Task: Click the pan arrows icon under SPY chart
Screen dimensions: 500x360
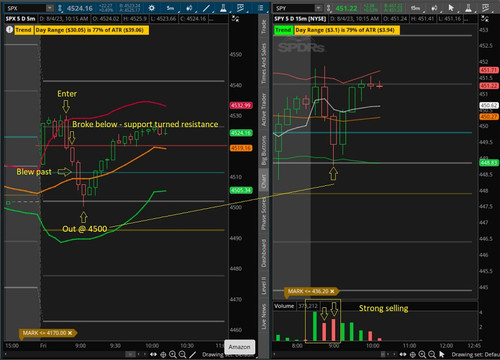Action: coord(403,354)
